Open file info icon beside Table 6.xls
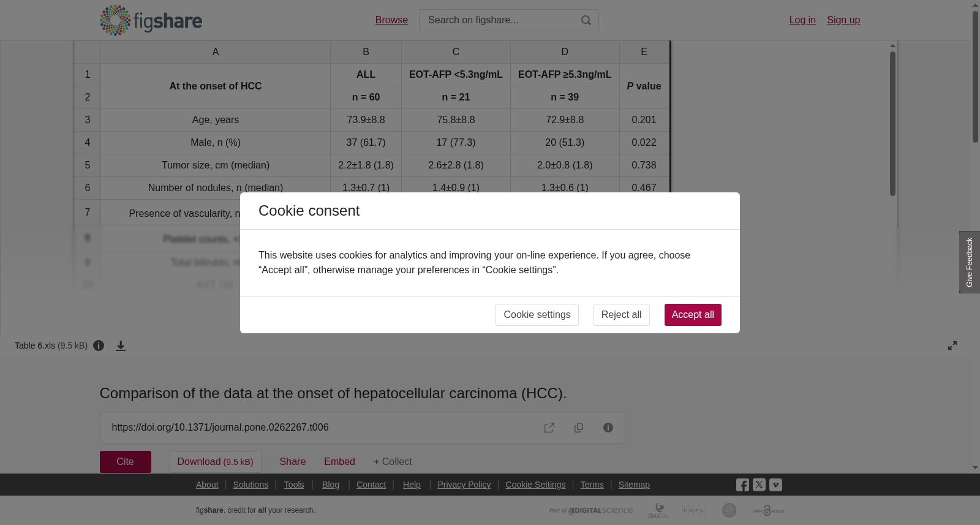 point(99,346)
